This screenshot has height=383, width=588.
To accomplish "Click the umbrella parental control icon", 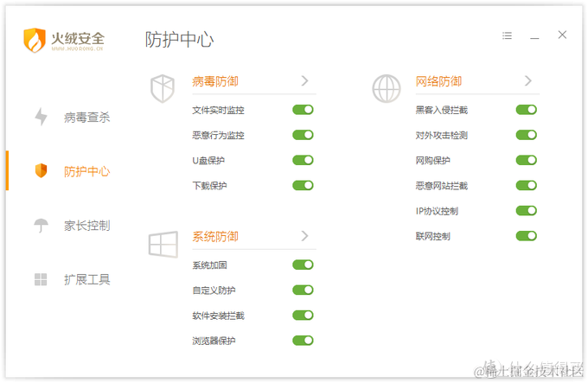I will (41, 226).
